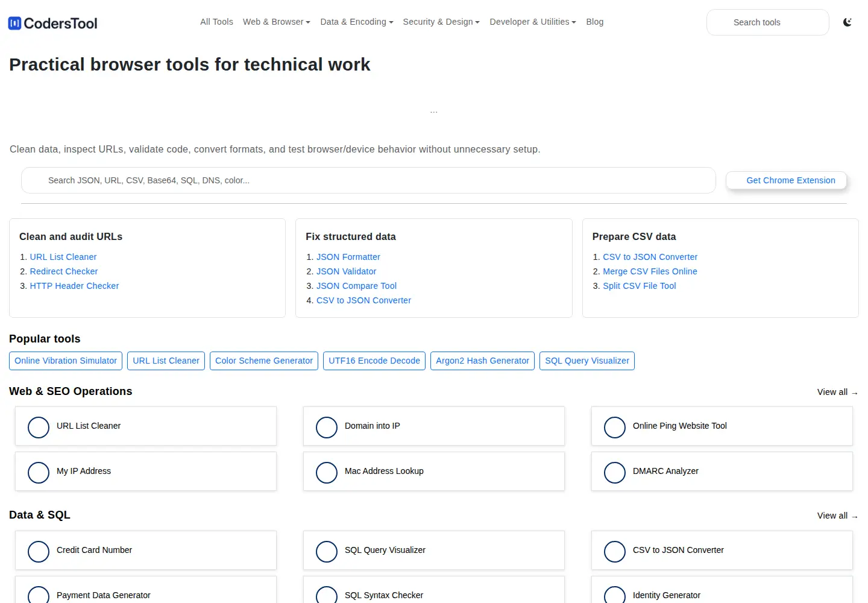
Task: Open CSV to JSON Converter under Fix structured data
Action: pyautogui.click(x=364, y=300)
